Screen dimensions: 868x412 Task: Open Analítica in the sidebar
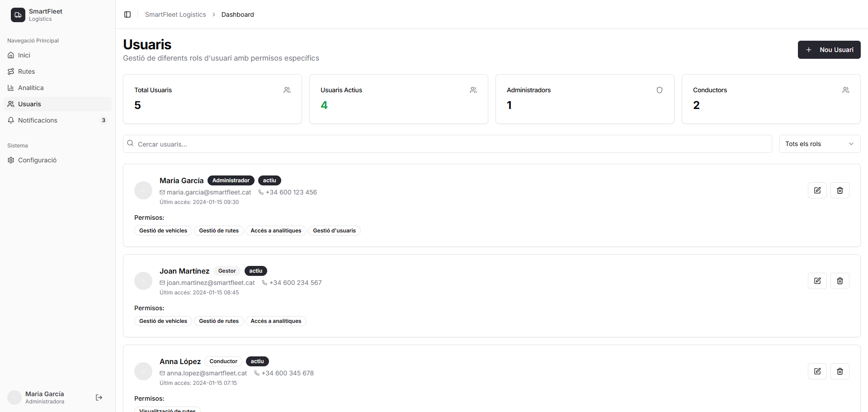[x=57, y=88]
